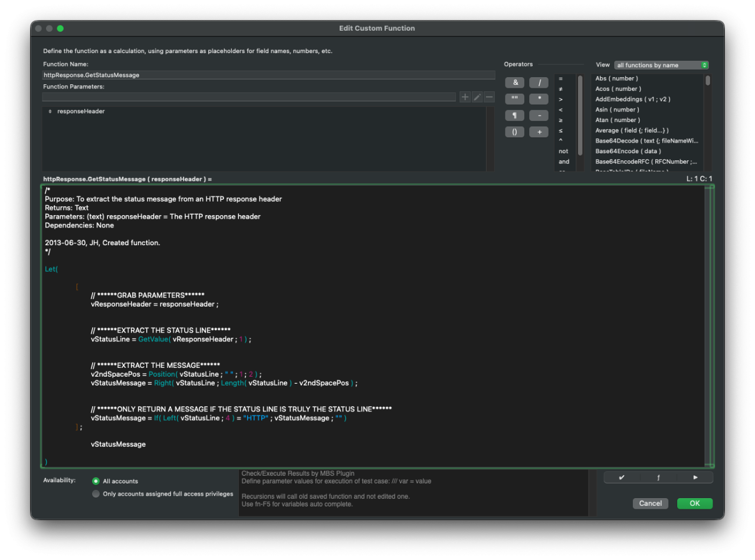Insert the minus subtraction operator
The width and height of the screenshot is (755, 560).
pos(539,116)
